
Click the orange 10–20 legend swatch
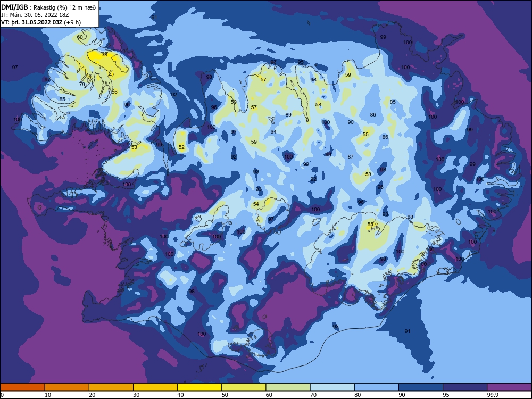click(67, 387)
